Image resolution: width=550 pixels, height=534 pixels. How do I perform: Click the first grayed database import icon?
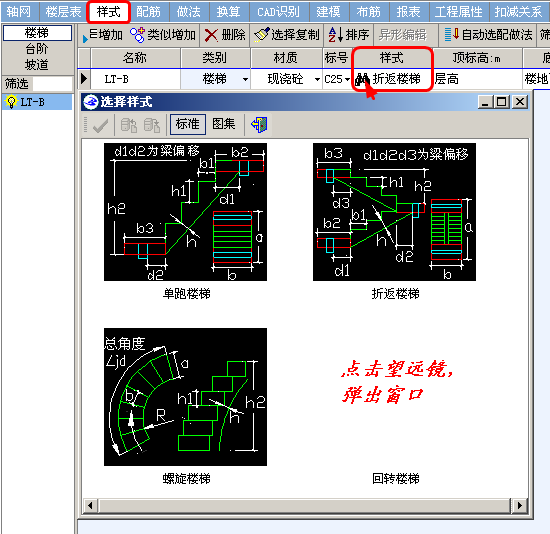tap(129, 125)
